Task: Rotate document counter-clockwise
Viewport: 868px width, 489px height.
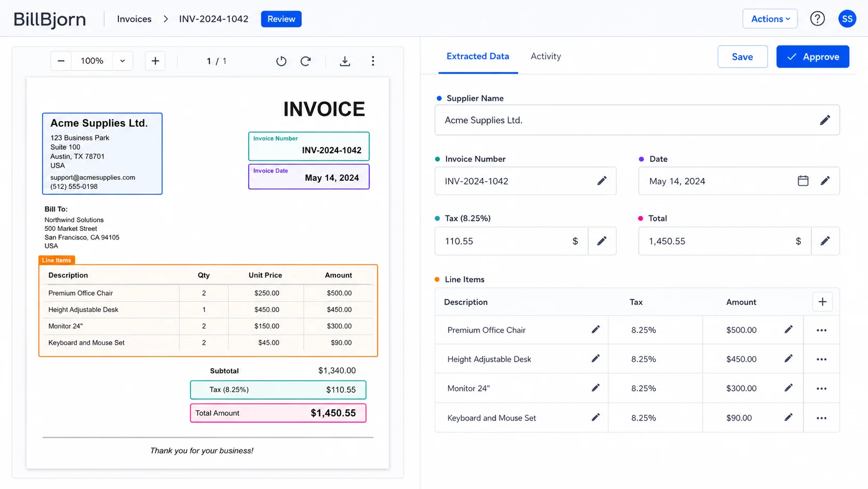Action: point(281,61)
